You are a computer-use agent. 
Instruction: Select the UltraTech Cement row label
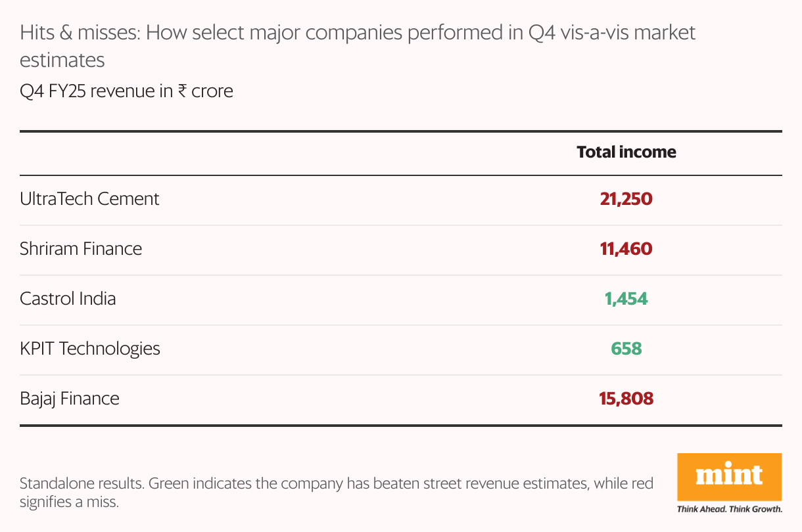click(89, 199)
